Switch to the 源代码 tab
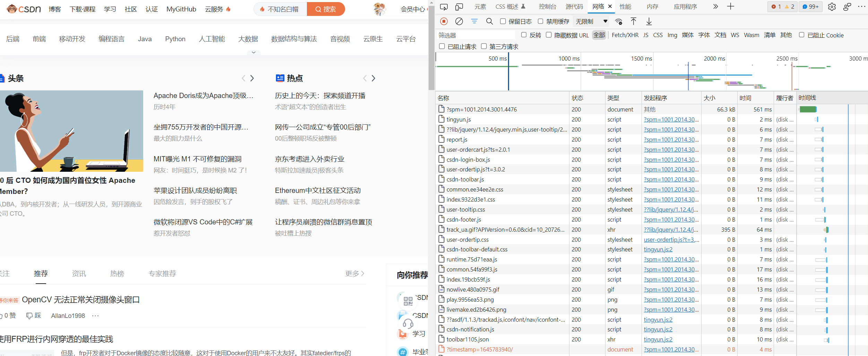This screenshot has width=868, height=356. coord(574,7)
